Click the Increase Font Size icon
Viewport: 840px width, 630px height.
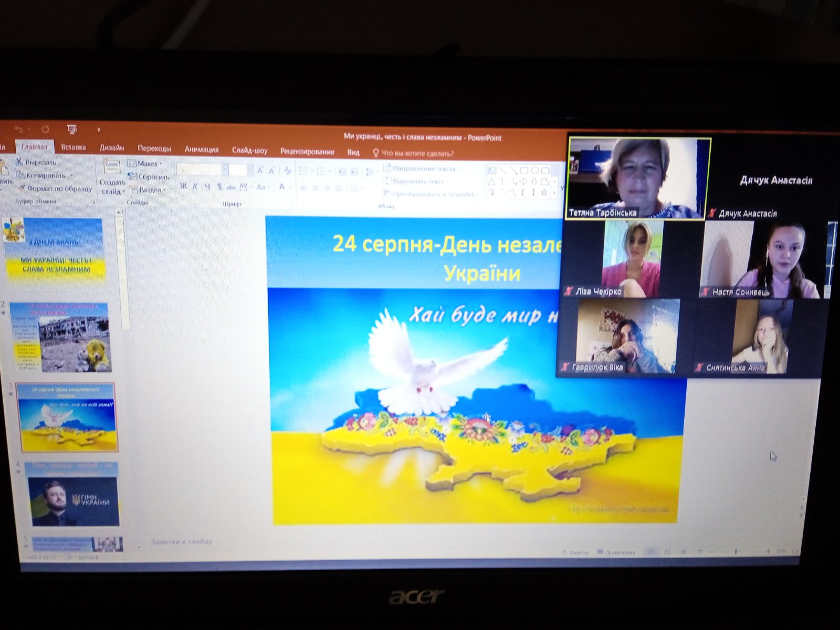tap(260, 171)
